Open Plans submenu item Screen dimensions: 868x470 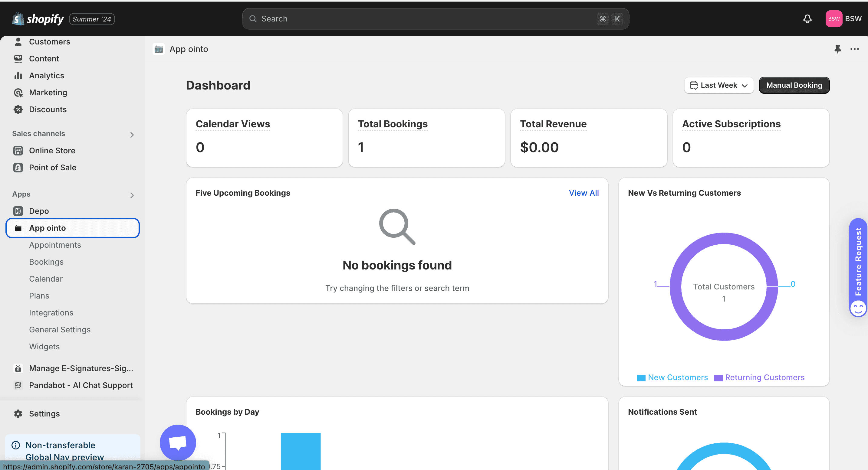click(x=39, y=295)
